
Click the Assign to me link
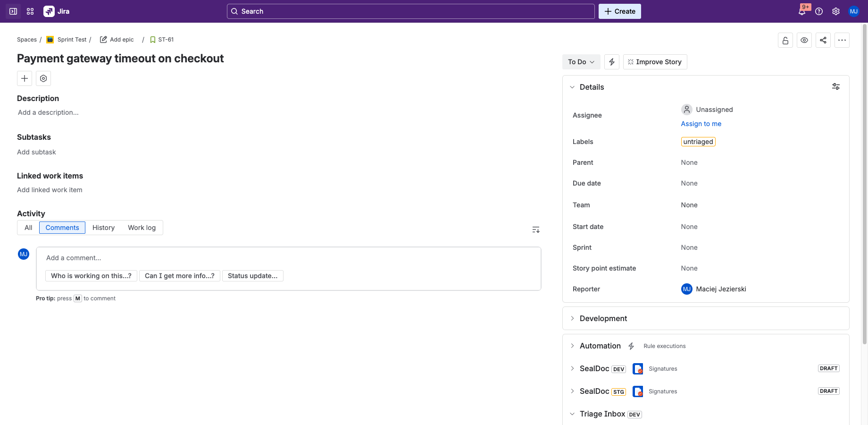(x=701, y=123)
